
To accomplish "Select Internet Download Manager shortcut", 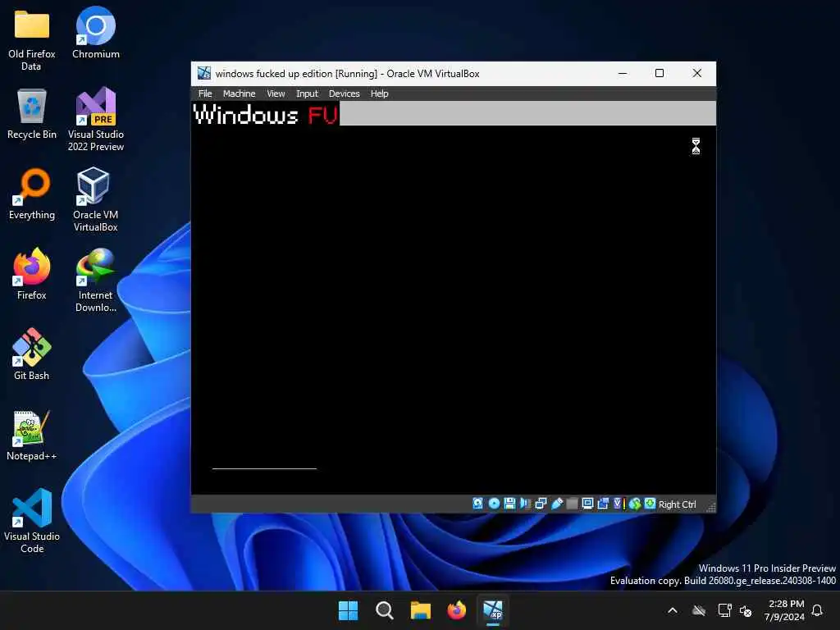I will tap(95, 280).
